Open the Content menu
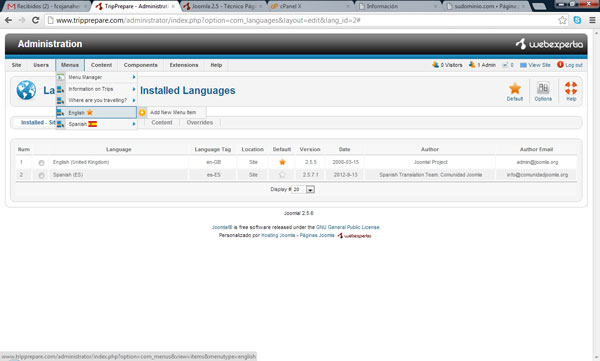Screen dimensions: 600x361 (x=101, y=65)
